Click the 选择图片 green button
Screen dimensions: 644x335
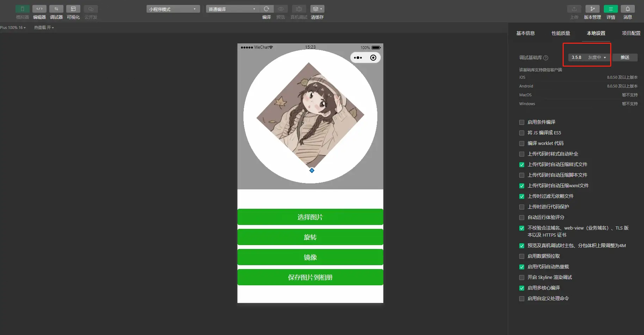[x=310, y=217]
